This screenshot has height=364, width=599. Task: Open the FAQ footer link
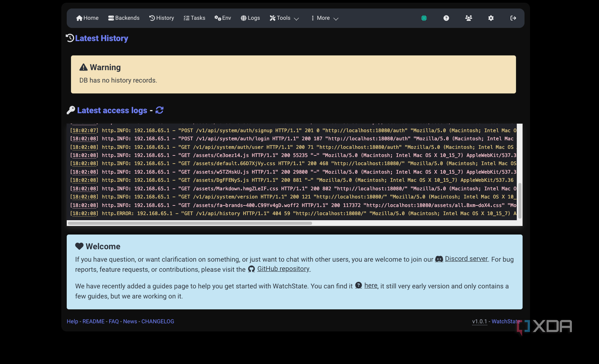[x=114, y=321]
